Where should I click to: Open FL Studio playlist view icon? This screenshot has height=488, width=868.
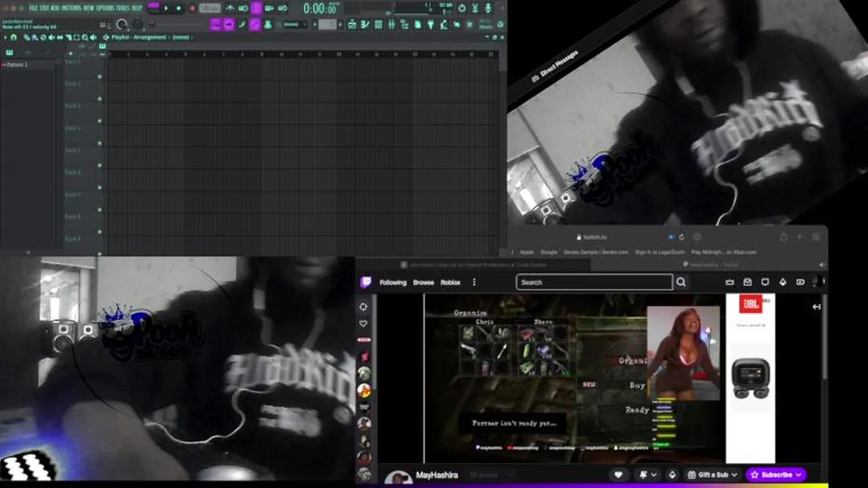click(352, 24)
